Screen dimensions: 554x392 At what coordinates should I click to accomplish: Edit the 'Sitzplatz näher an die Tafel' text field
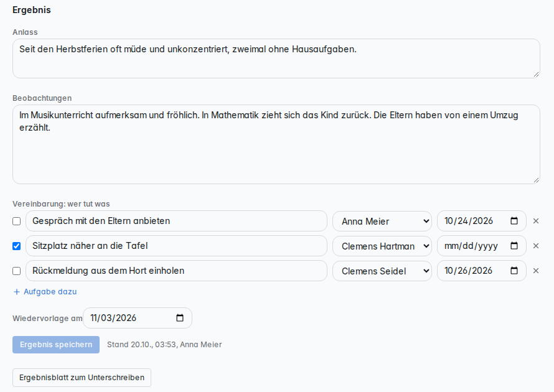pyautogui.click(x=176, y=246)
